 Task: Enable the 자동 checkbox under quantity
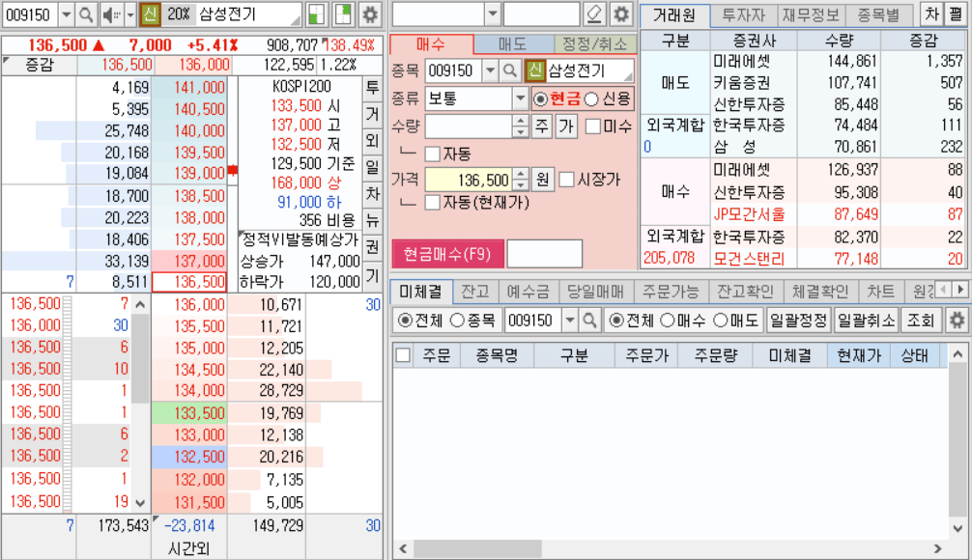coord(433,154)
